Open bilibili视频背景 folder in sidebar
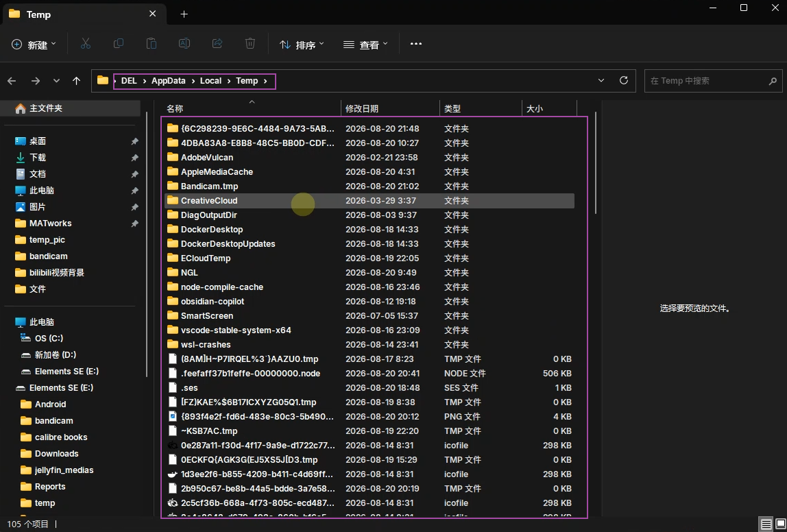 click(x=56, y=273)
